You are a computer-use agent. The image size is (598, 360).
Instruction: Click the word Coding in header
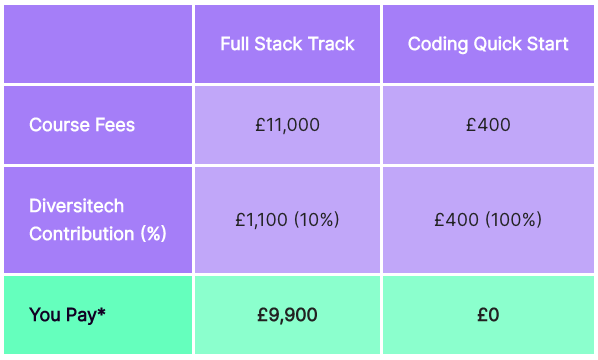tap(438, 45)
